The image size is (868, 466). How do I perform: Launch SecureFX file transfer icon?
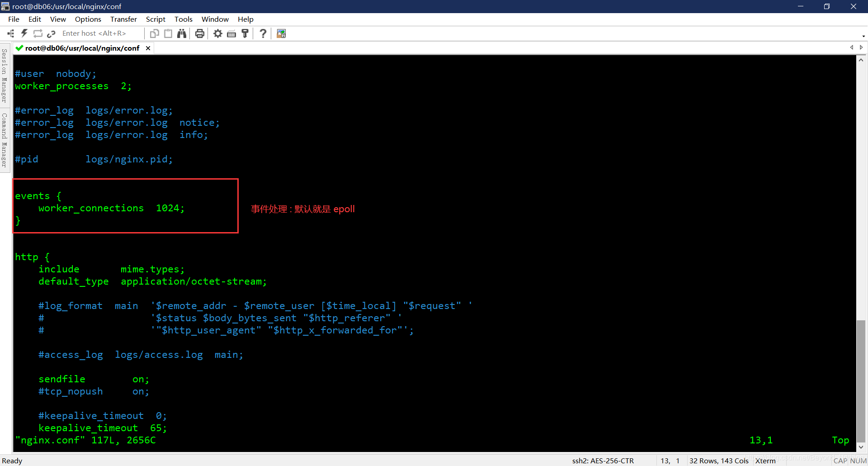point(281,33)
